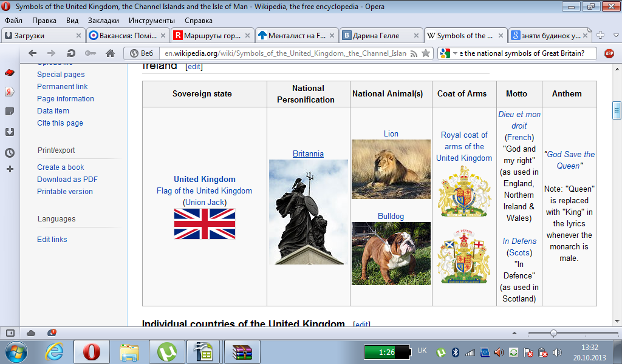Open the Britannia statue image
Image resolution: width=622 pixels, height=364 pixels.
[309, 212]
